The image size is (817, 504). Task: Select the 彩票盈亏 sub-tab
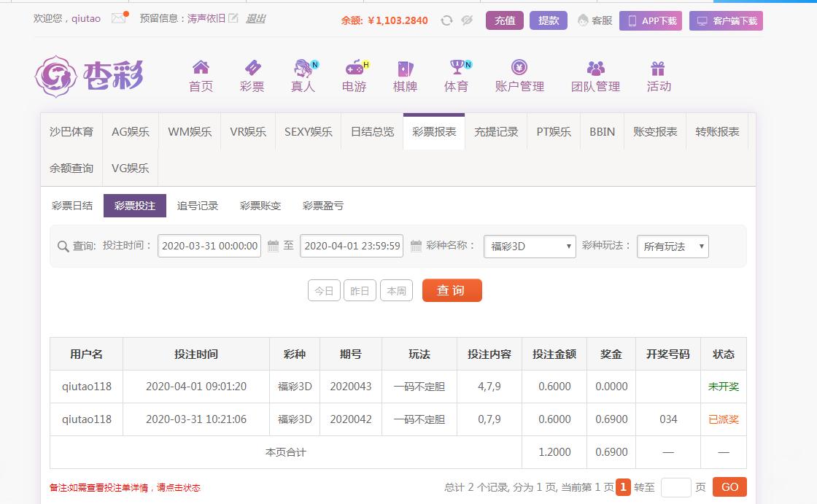(x=323, y=206)
